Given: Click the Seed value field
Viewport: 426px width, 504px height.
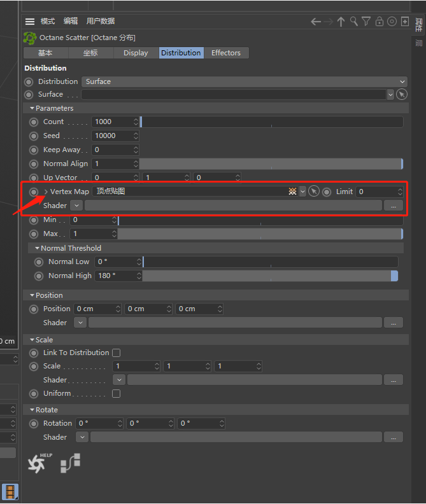Looking at the screenshot, I should coord(113,136).
